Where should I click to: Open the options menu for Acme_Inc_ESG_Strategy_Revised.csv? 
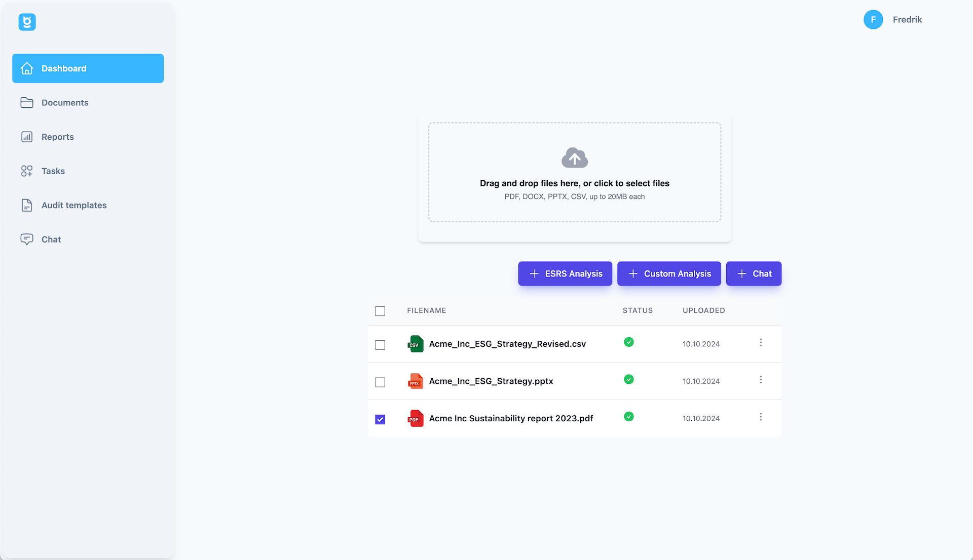(x=761, y=342)
